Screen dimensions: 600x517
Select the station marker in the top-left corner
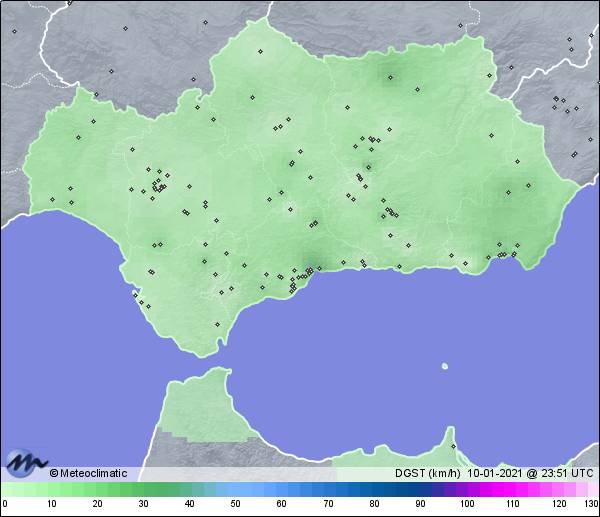pyautogui.click(x=15, y=30)
